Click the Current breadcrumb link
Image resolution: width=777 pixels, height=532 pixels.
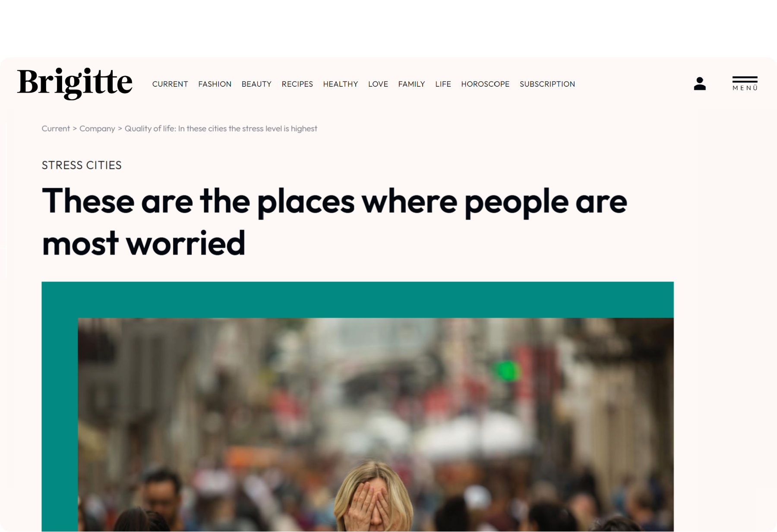pyautogui.click(x=56, y=129)
